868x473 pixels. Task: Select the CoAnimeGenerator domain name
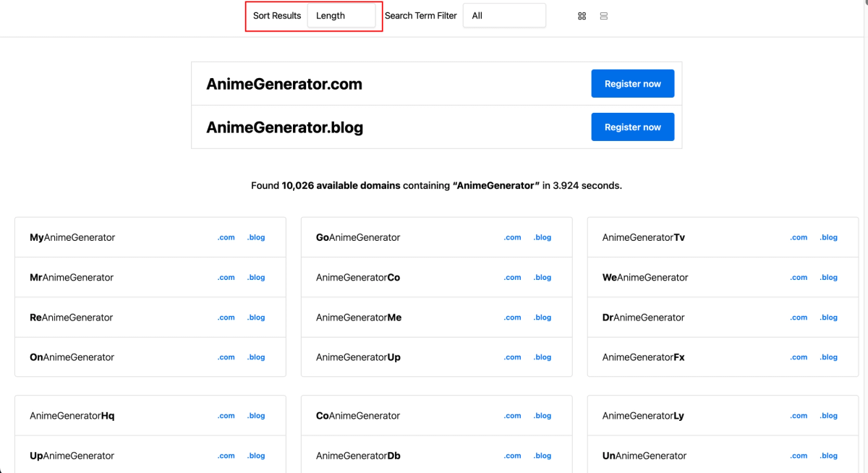(x=358, y=416)
